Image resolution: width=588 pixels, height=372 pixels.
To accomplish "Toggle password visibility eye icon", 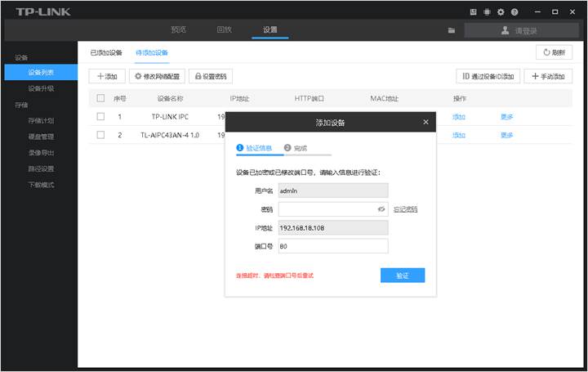I will point(381,209).
